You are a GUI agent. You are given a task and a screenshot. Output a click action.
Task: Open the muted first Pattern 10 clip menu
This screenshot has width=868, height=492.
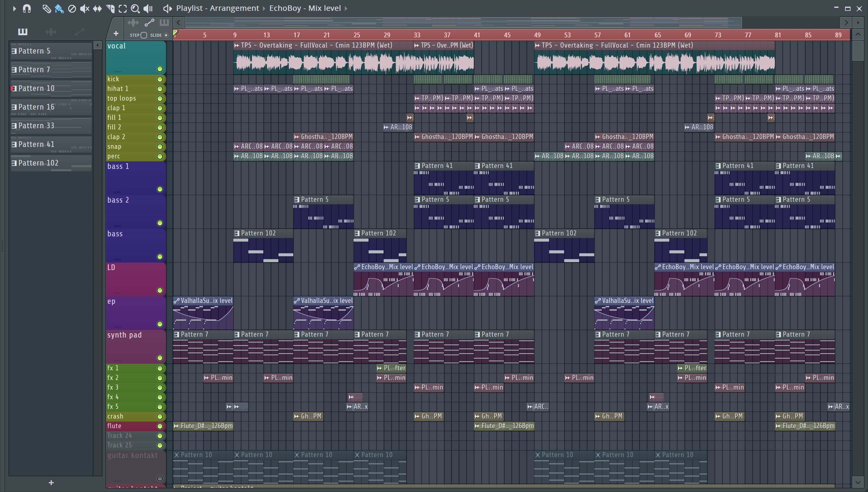[x=177, y=455]
